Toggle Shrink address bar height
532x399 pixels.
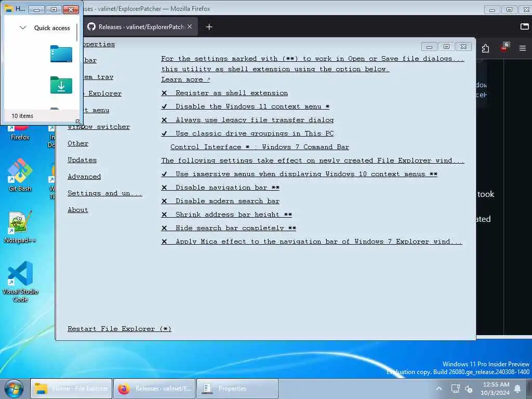coord(227,215)
